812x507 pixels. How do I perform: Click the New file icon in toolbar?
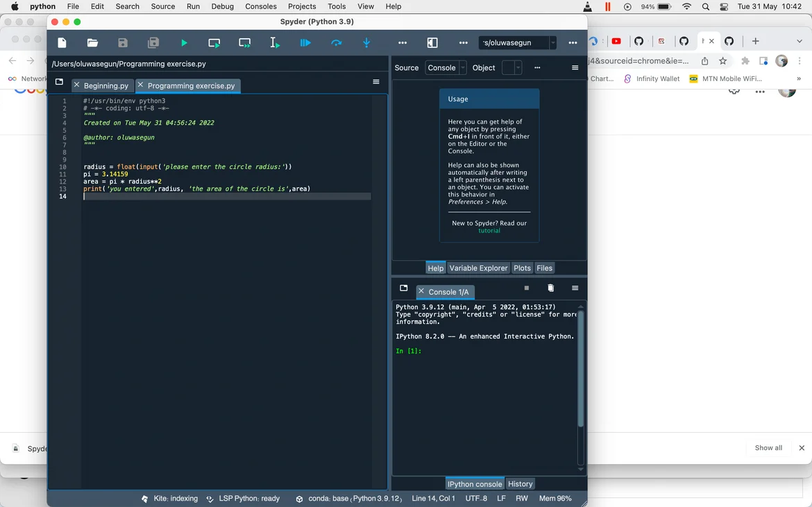click(x=62, y=43)
